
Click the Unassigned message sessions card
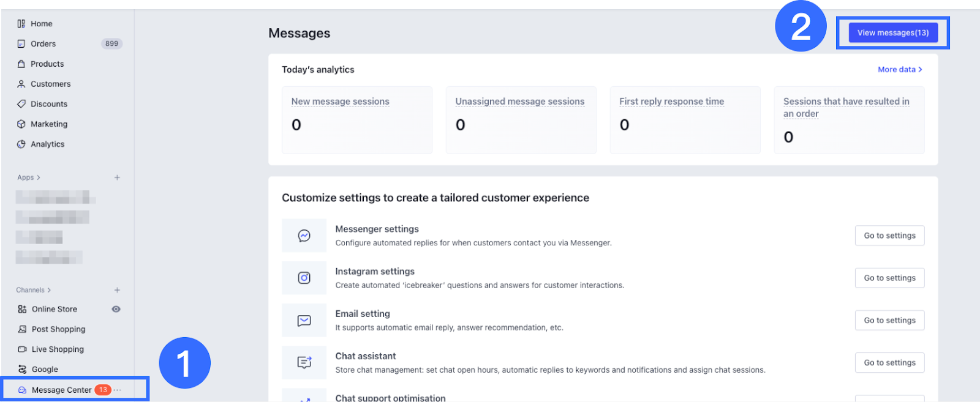(x=521, y=120)
